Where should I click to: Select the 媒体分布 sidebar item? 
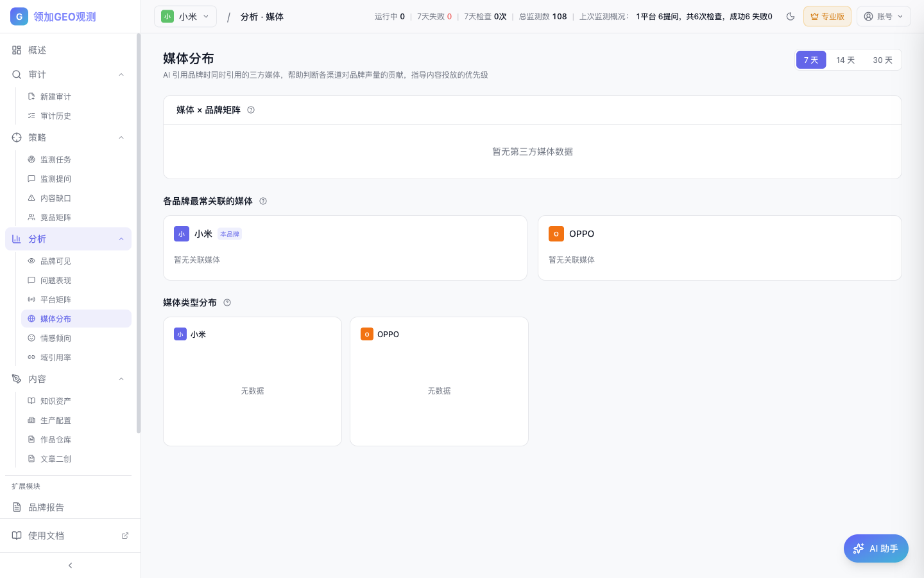(76, 319)
